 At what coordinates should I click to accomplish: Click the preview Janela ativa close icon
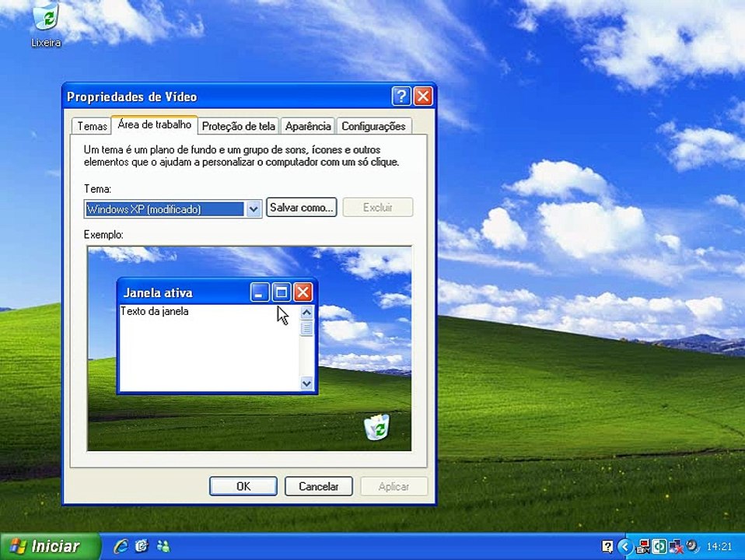303,292
